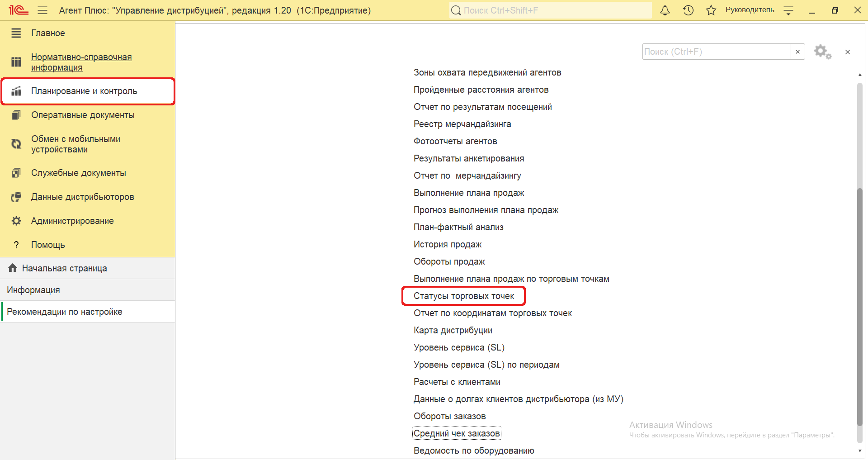This screenshot has width=868, height=460.
Task: Click the Нормативно-справочная информация icon
Action: pos(16,62)
